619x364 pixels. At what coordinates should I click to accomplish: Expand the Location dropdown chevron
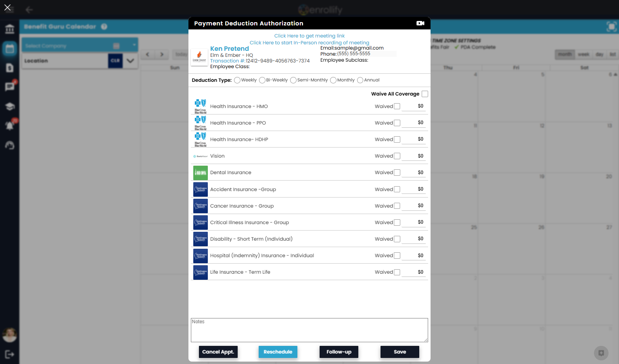click(130, 61)
